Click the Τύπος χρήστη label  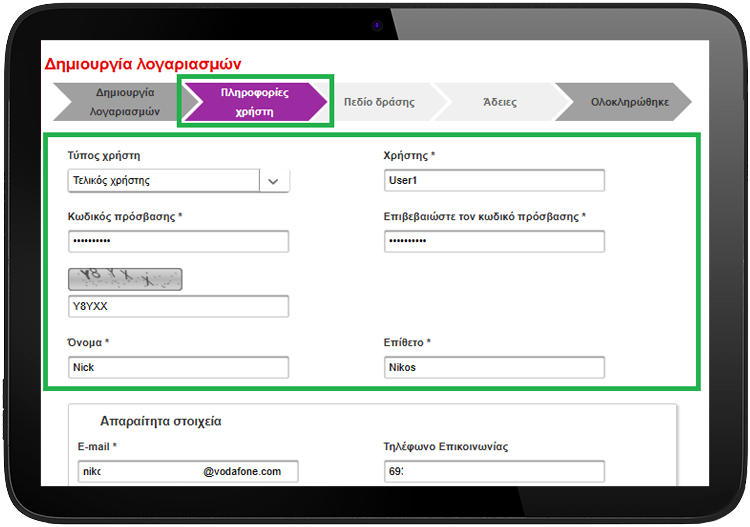pos(104,155)
